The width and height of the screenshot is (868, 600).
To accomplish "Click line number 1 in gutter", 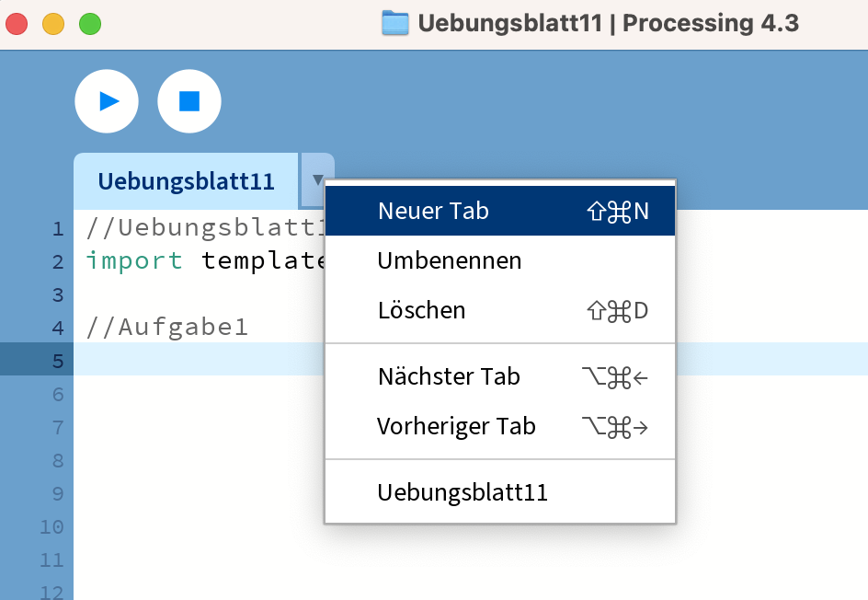I will (x=58, y=228).
